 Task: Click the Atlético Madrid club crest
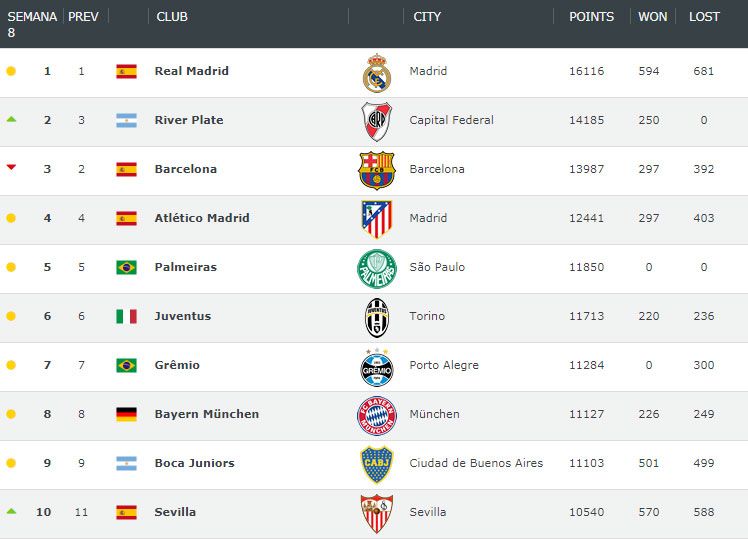(x=377, y=219)
